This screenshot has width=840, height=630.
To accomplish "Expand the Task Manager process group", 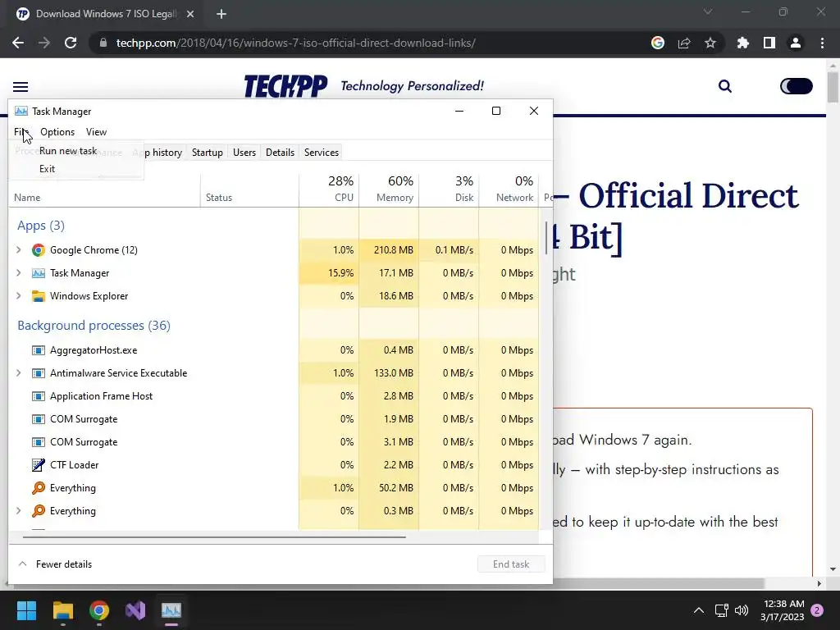I will 19,273.
